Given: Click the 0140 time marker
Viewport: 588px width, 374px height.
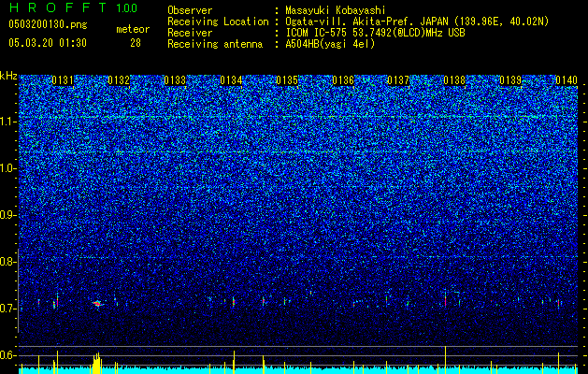Looking at the screenshot, I should 566,80.
